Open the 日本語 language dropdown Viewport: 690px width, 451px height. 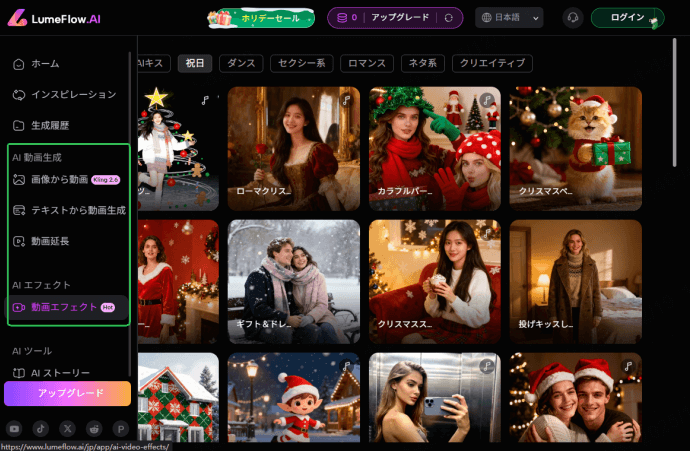(x=509, y=17)
